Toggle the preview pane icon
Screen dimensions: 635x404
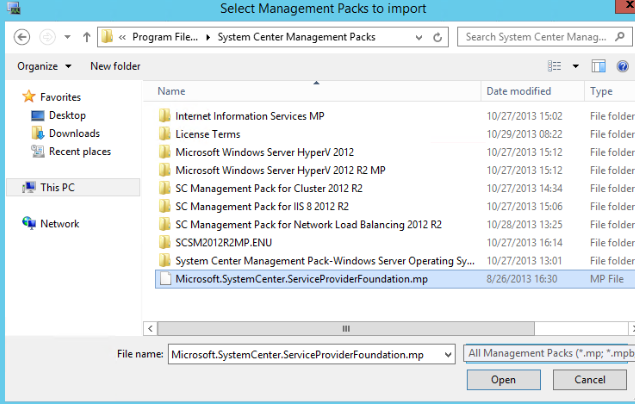(x=600, y=66)
